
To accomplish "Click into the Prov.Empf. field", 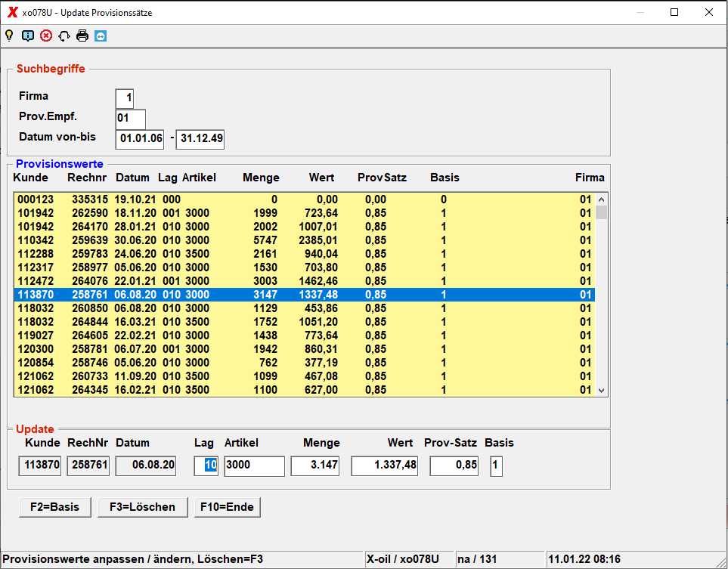I will (x=131, y=119).
